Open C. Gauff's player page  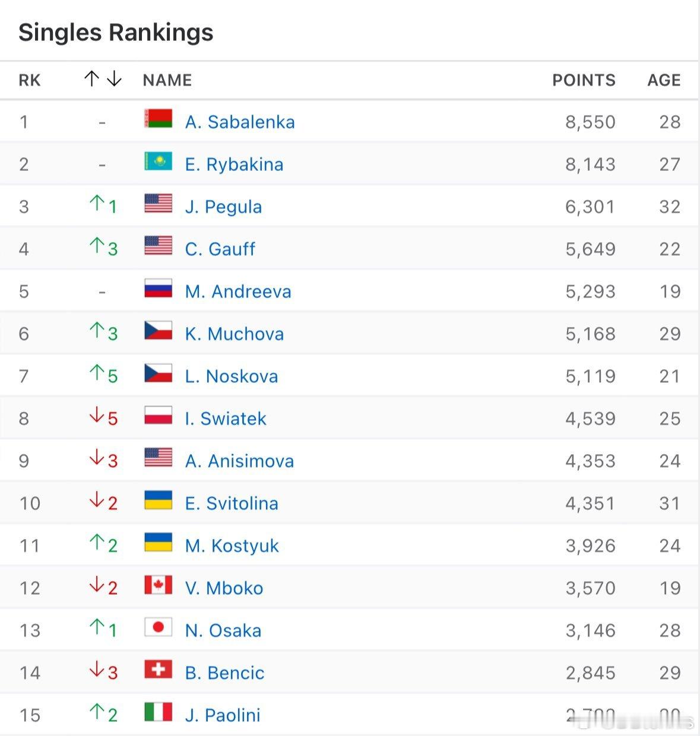[220, 249]
